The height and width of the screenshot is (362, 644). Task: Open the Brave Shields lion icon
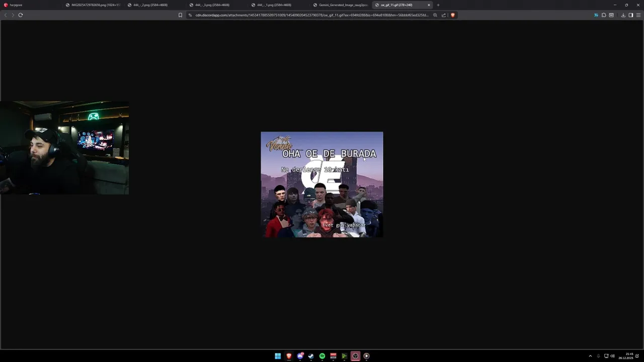(453, 15)
